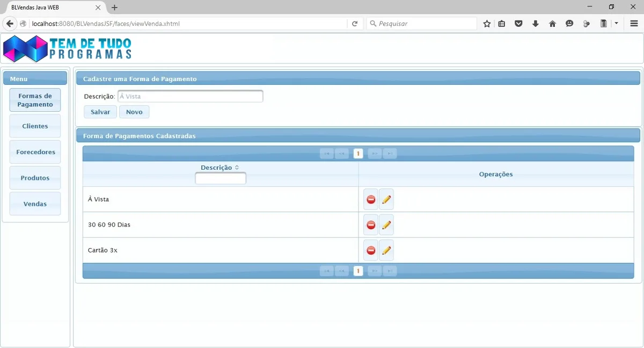Click the Tem de Tudo Programas logo
644x348 pixels.
pos(67,49)
